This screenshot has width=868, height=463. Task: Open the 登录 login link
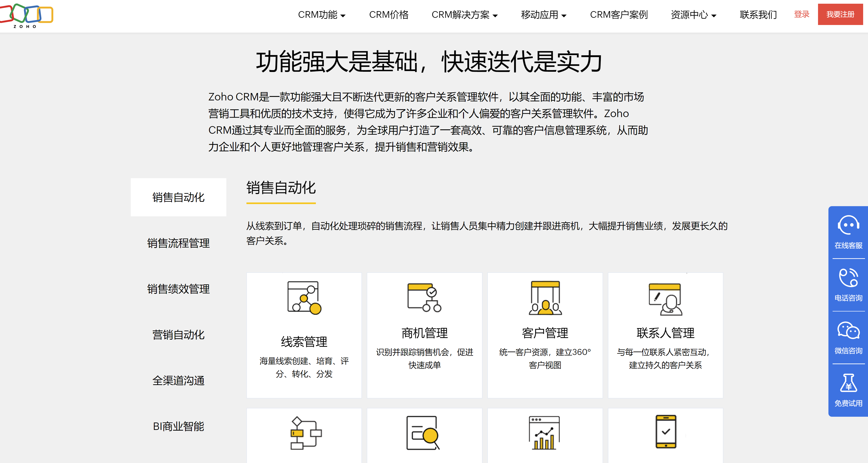click(802, 15)
